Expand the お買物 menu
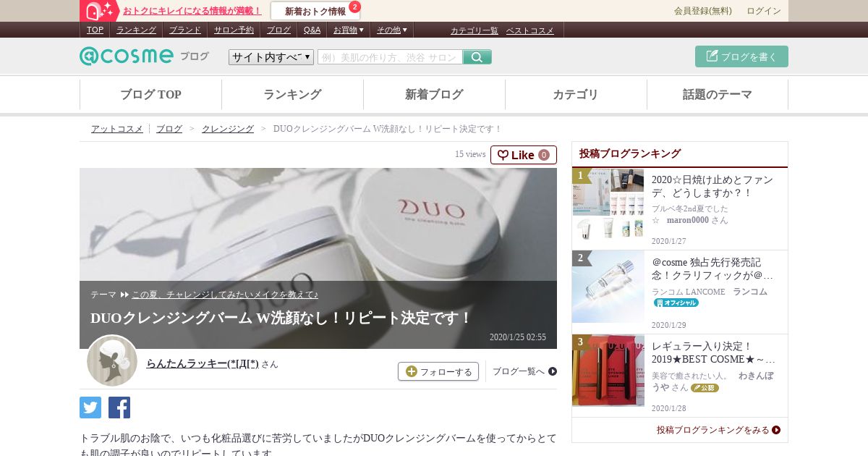Image resolution: width=868 pixels, height=456 pixels. click(x=348, y=30)
